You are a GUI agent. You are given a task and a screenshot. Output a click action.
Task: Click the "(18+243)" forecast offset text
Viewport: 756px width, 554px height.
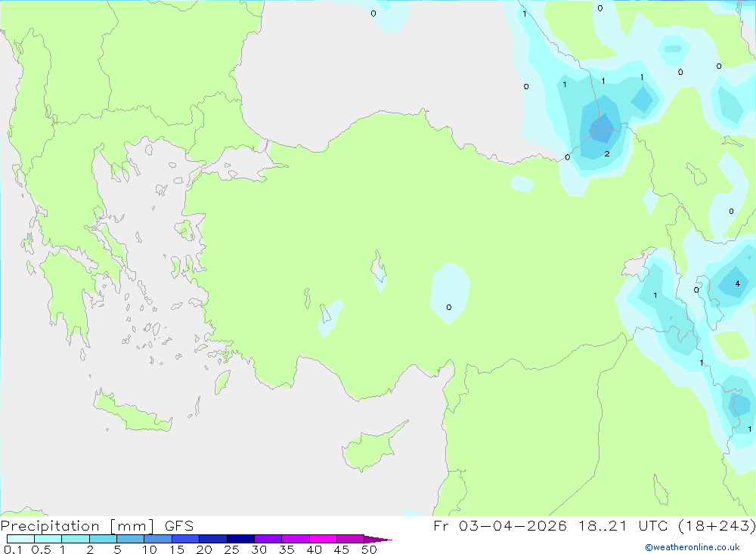coord(717,525)
